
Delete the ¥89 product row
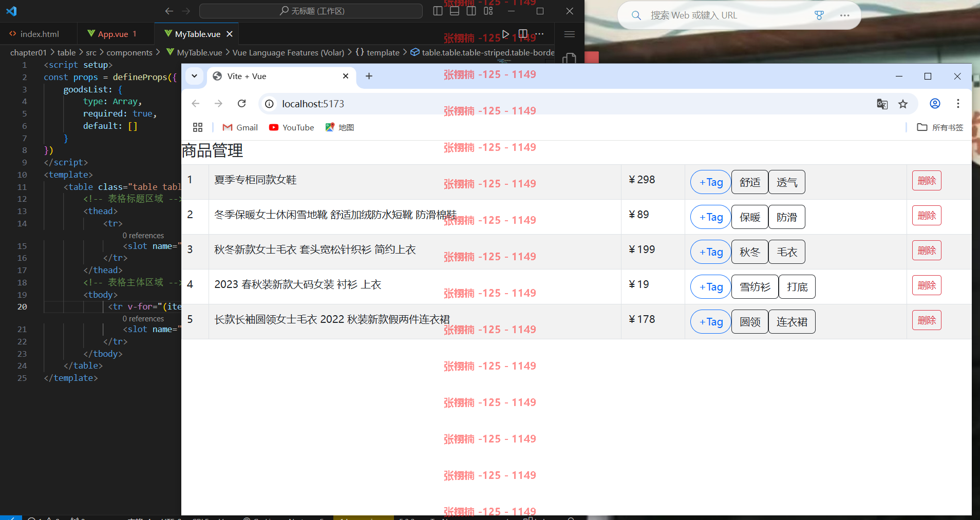[x=927, y=216]
